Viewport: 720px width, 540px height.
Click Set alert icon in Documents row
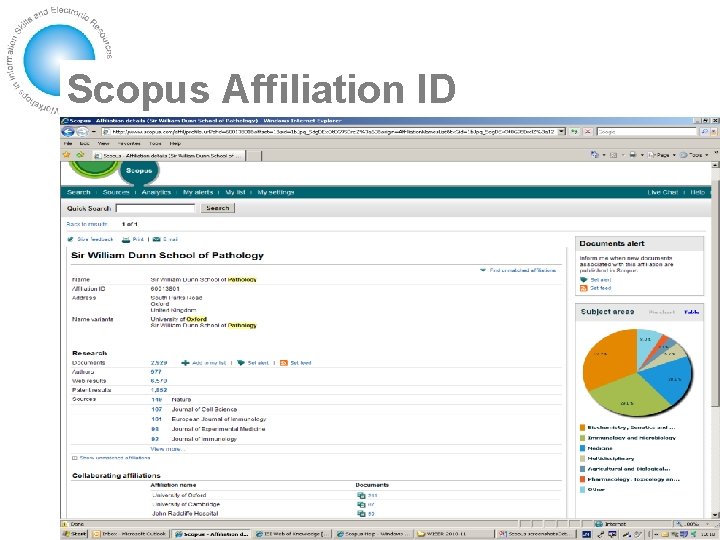click(241, 363)
